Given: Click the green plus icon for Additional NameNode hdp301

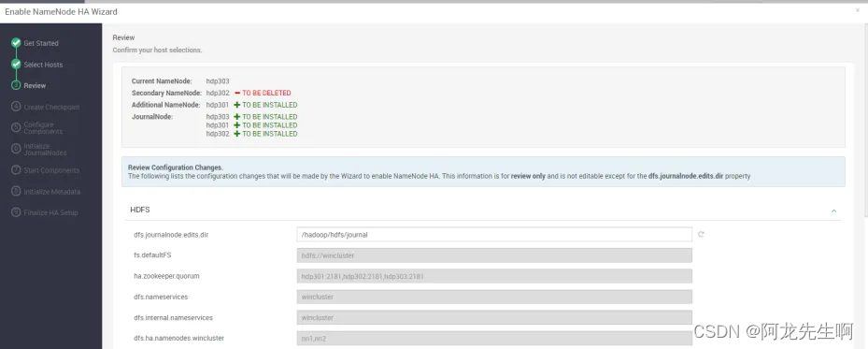Looking at the screenshot, I should coord(237,105).
